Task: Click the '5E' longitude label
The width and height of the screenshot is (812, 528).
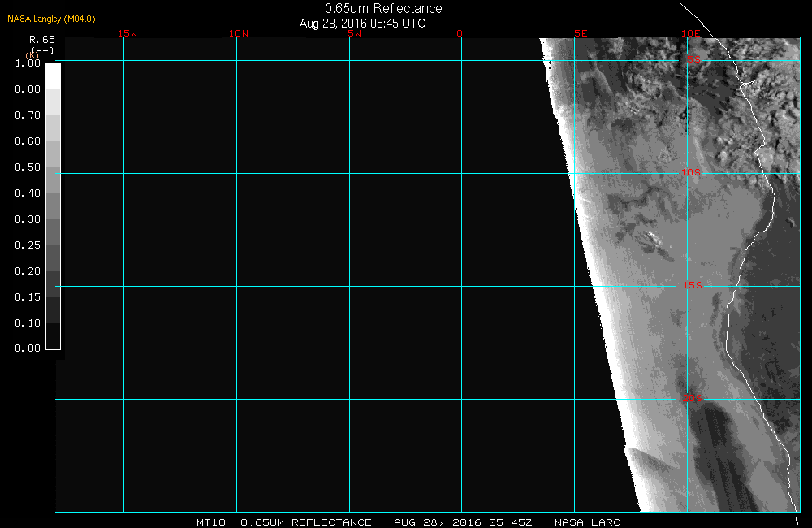Action: click(x=581, y=33)
